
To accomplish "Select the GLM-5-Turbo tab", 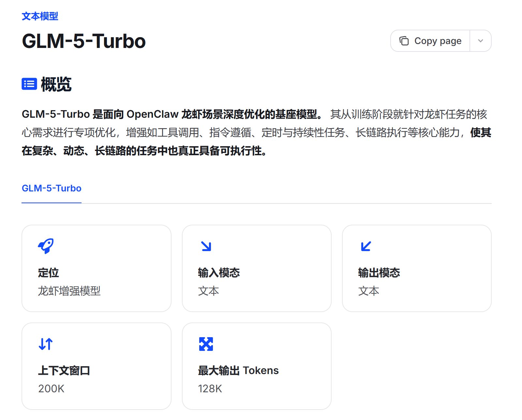I will click(52, 188).
